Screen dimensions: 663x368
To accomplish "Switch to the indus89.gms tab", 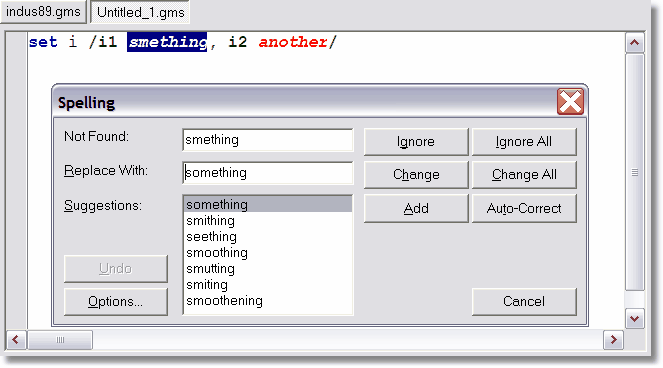I will click(44, 11).
